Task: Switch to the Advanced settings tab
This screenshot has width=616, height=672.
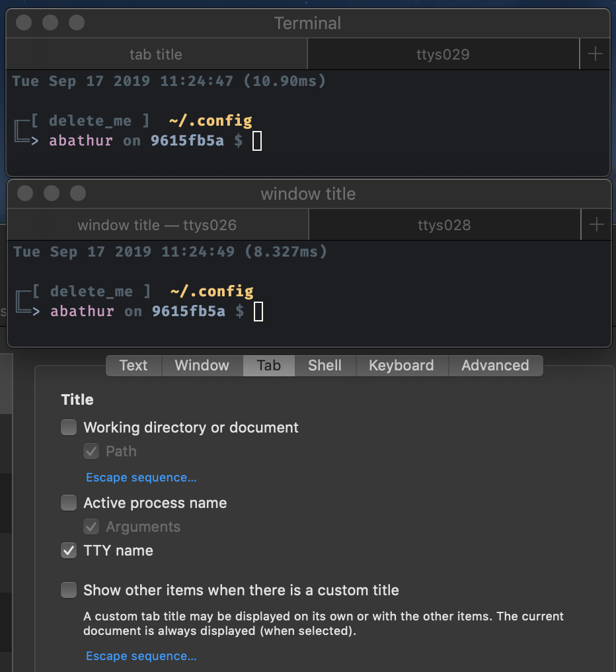Action: pos(495,365)
